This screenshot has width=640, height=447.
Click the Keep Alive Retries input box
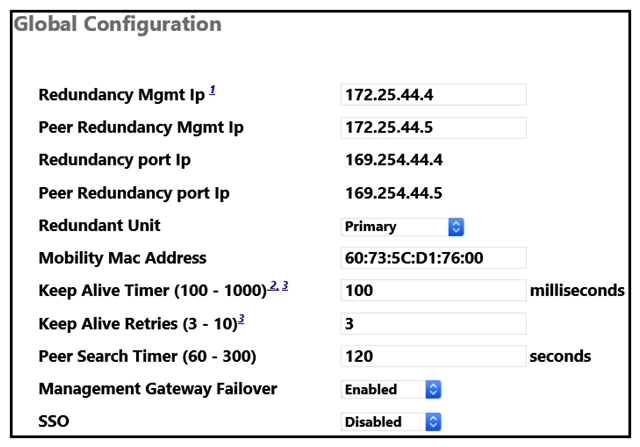click(x=433, y=324)
